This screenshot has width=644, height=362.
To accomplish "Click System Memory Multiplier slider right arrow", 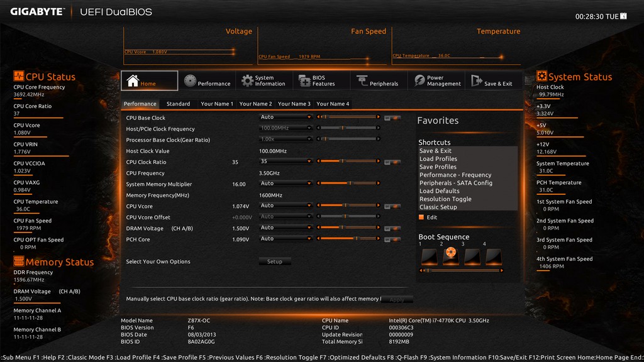I will tap(378, 183).
